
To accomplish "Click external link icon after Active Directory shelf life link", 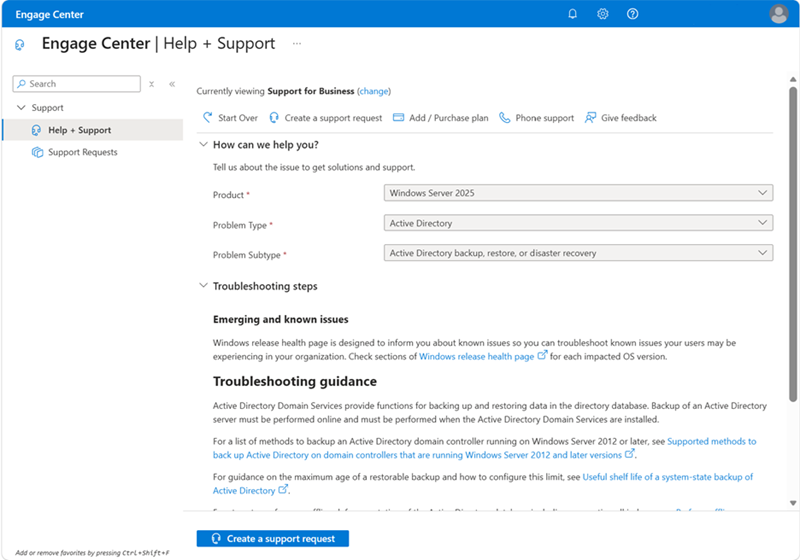I will [283, 489].
